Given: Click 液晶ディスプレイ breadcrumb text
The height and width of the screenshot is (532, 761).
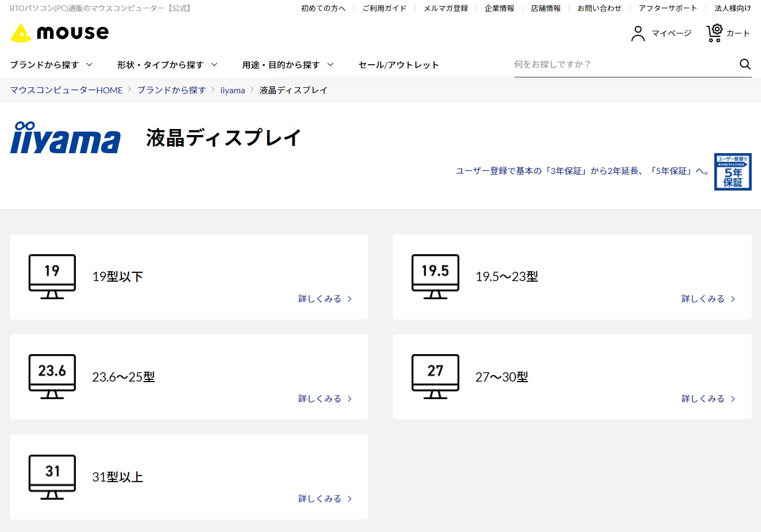Looking at the screenshot, I should (293, 90).
